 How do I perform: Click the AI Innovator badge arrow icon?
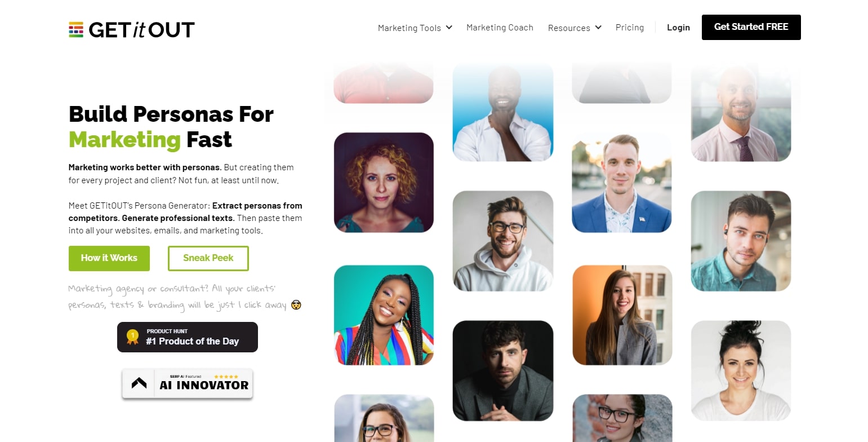click(x=139, y=383)
